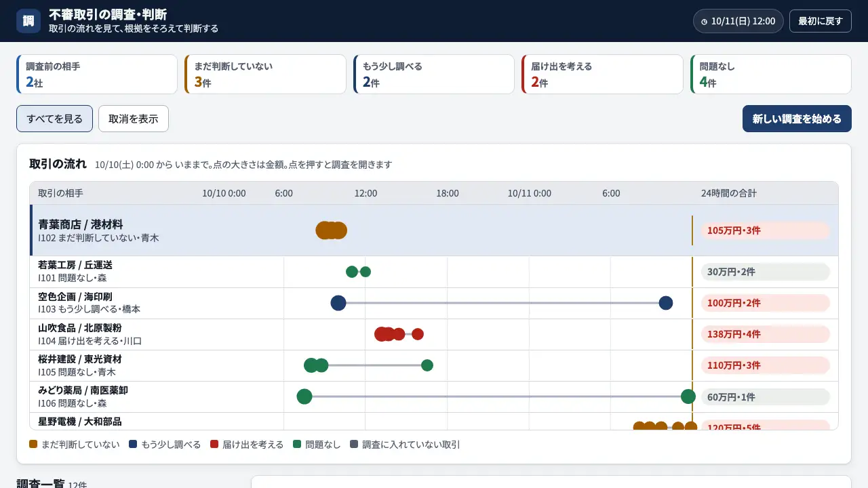Toggle the すべてを見る filter

pos(54,119)
